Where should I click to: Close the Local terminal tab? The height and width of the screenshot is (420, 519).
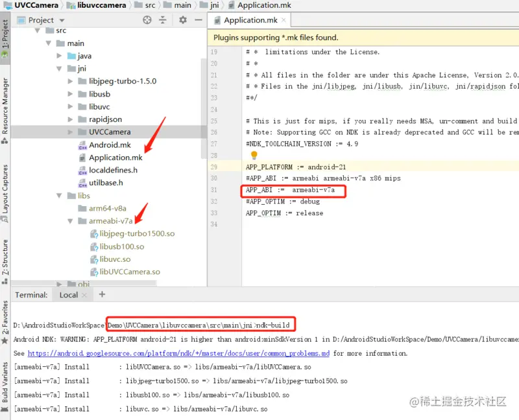coord(84,295)
